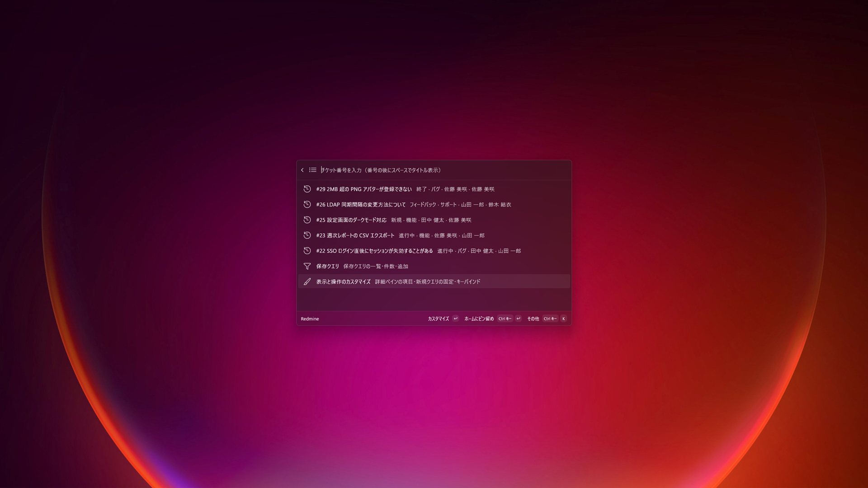Click the list icon beside the search field

313,170
